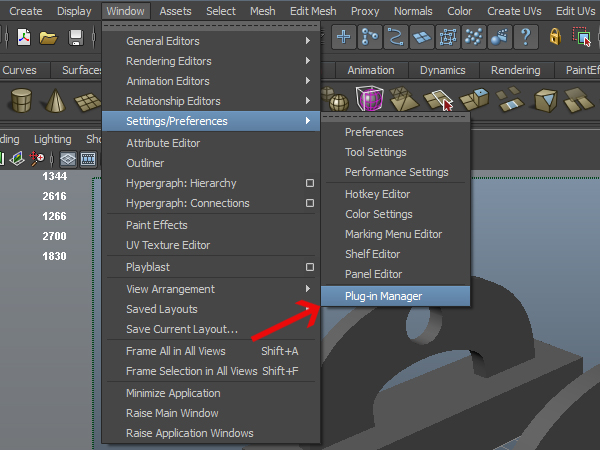600x450 pixels.
Task: Click the New Scene file icon
Action: click(24, 38)
